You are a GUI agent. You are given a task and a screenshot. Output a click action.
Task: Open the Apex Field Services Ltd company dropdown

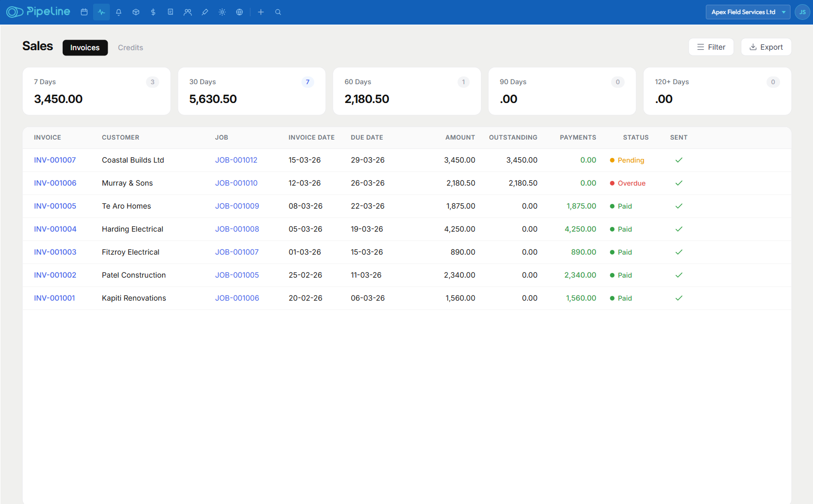pos(748,12)
